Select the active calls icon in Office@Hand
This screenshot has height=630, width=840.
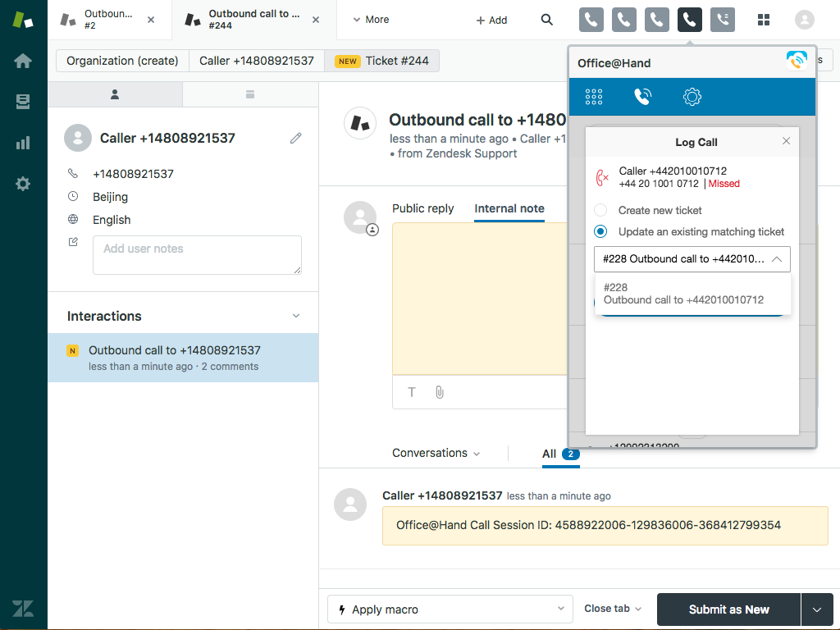tap(643, 96)
